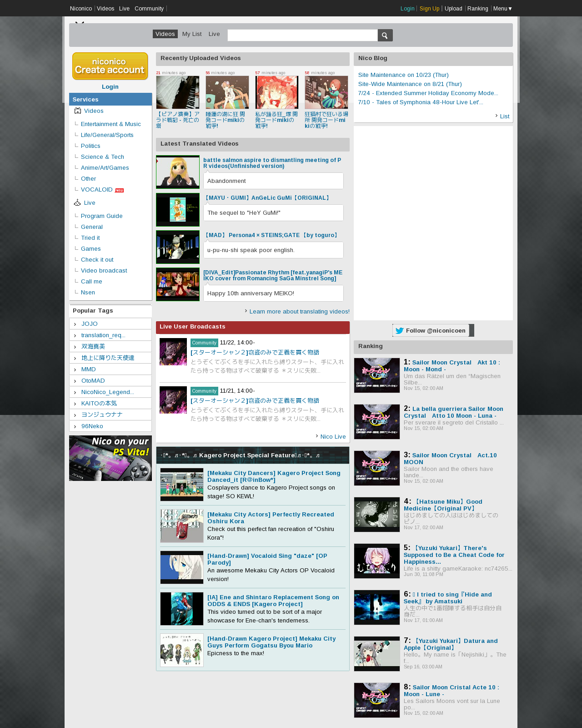Image resolution: width=582 pixels, height=728 pixels.
Task: Open Passionate Rhythm MEIKO video title
Action: (x=273, y=276)
